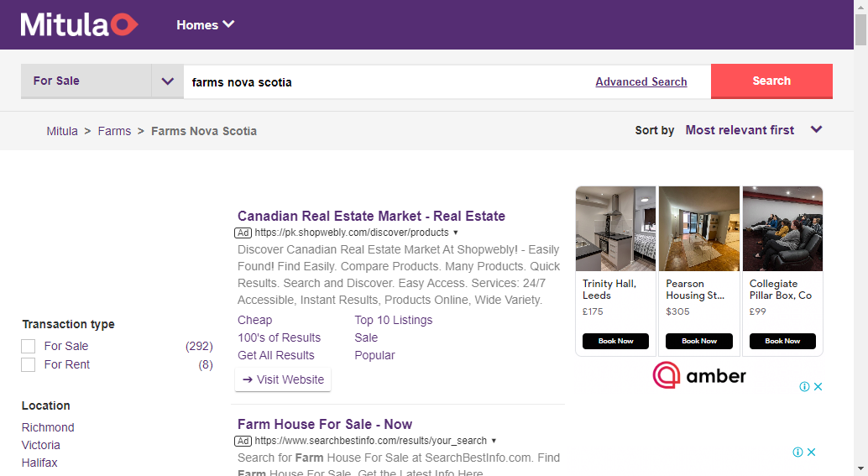Viewport: 868px width, 476px height.
Task: Close the lower right ad with X
Action: click(x=811, y=452)
